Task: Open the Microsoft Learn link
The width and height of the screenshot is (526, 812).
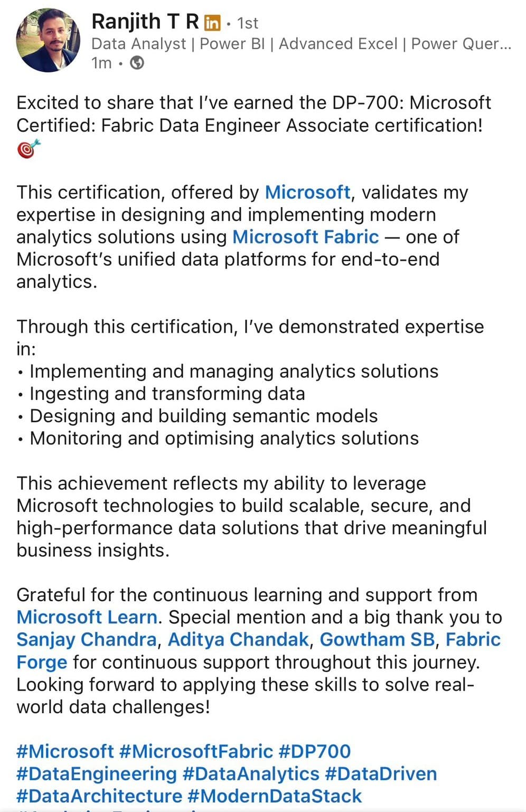Action: click(x=87, y=617)
